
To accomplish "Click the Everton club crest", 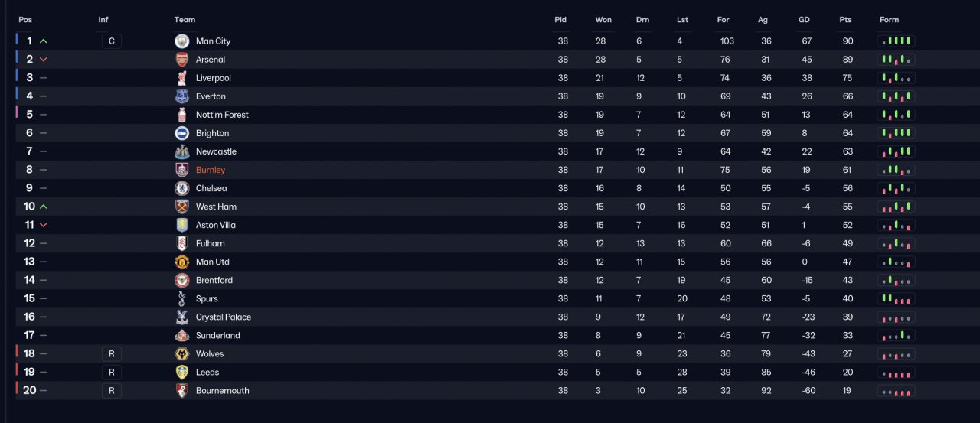I will (181, 96).
